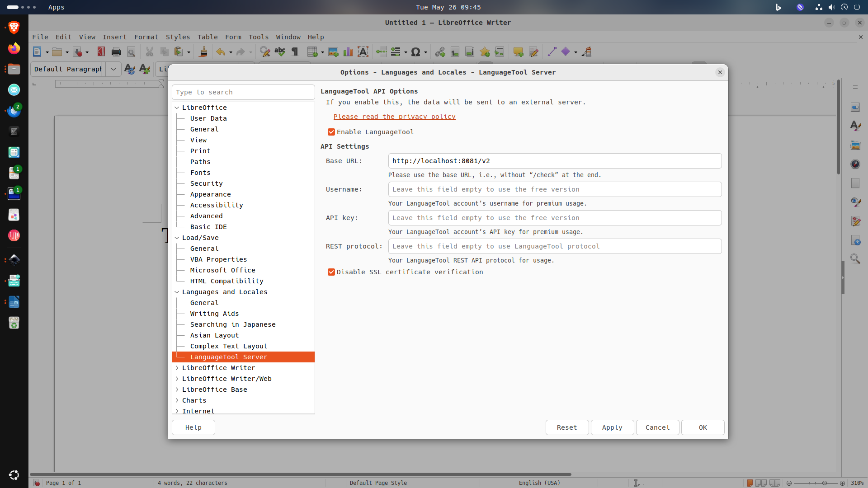Expand the LibreOffice Writer/Web tree node
The width and height of the screenshot is (868, 488).
pos(177,379)
